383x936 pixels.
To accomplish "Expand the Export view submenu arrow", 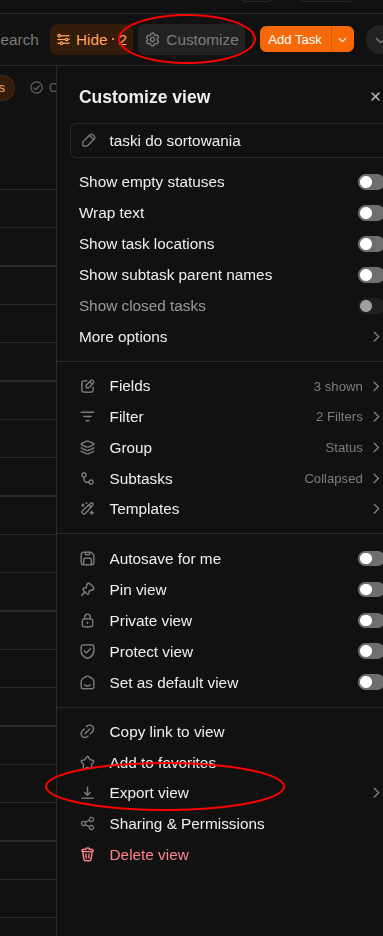I will [376, 793].
